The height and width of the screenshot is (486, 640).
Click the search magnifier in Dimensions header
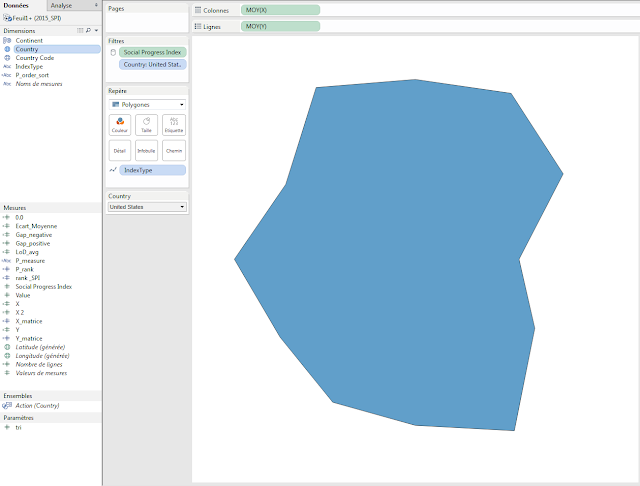(x=88, y=31)
